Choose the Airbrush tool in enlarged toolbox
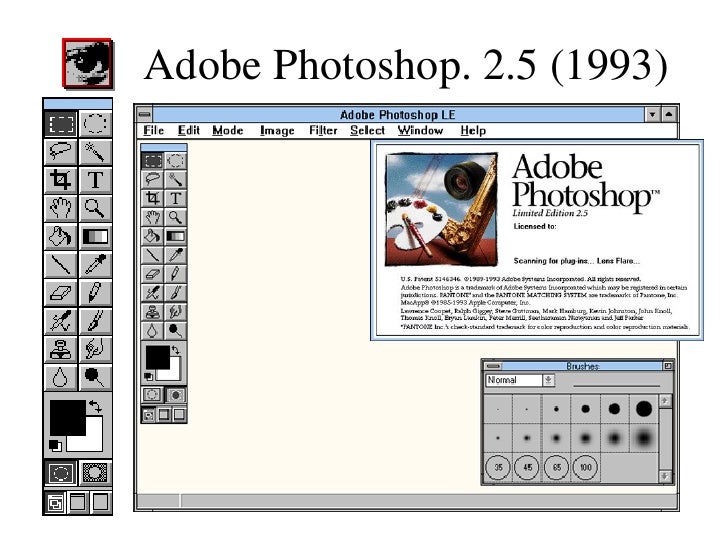This screenshot has width=728, height=546. point(61,321)
